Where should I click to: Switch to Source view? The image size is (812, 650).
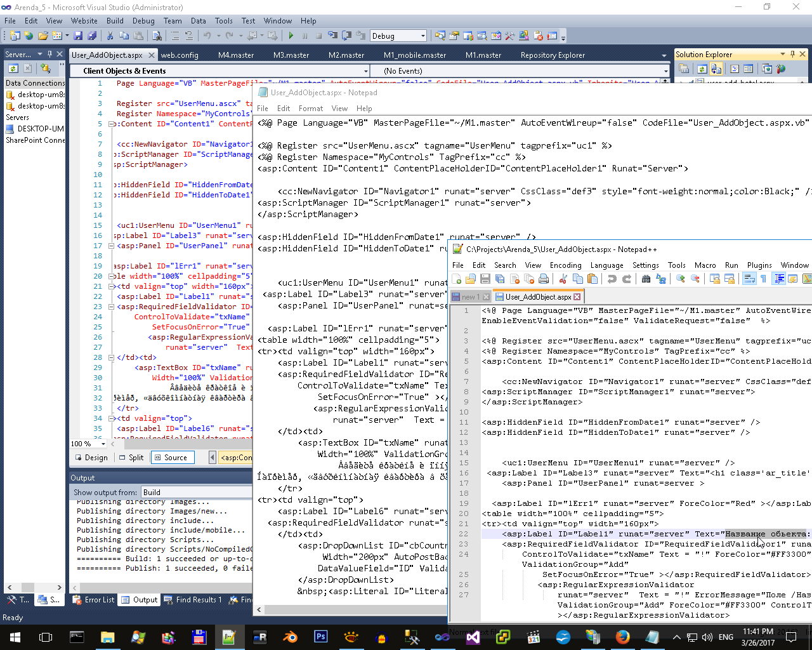(x=171, y=458)
